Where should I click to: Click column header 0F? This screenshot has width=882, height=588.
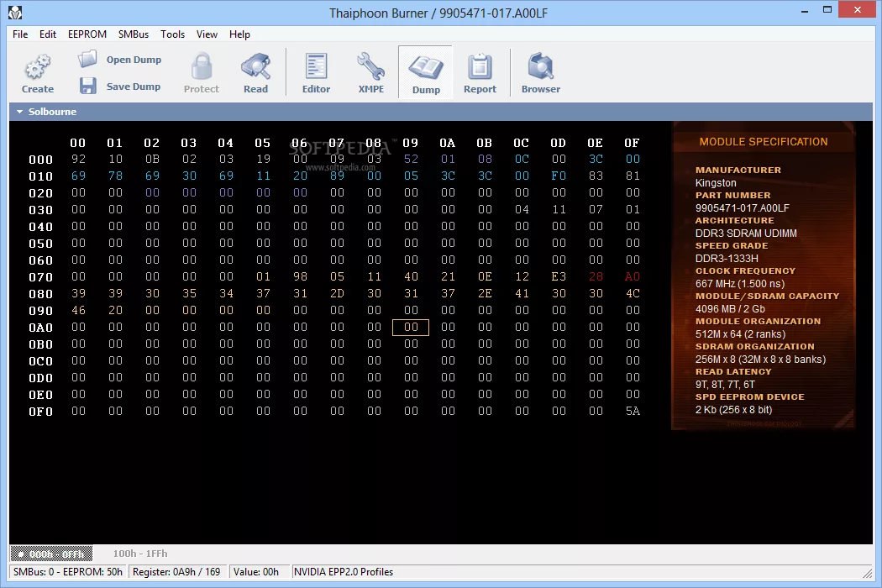click(x=633, y=143)
